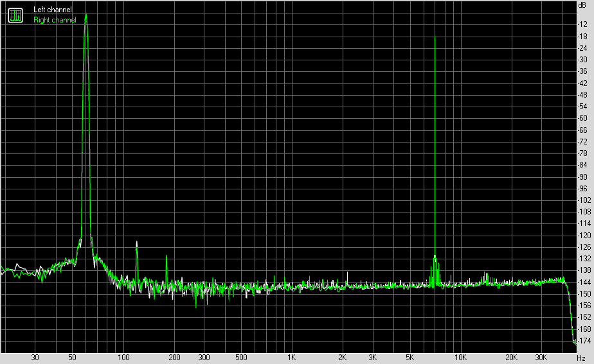
Task: Select the 'Right channel' legend label
Action: [55, 20]
